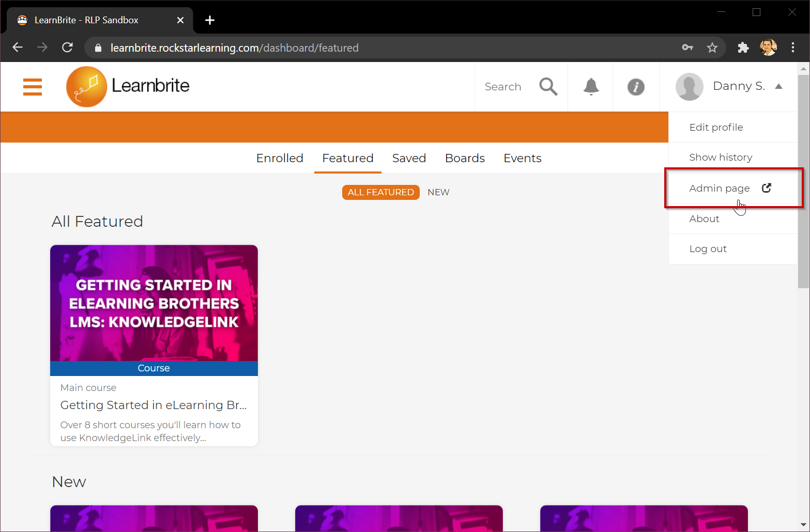Click the "New" section heading
Image resolution: width=810 pixels, height=532 pixels.
pos(69,482)
